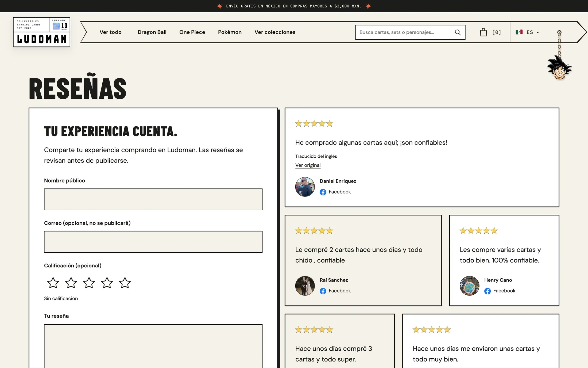Click review text about comprando 3 cartas
The height and width of the screenshot is (368, 588).
(334, 354)
